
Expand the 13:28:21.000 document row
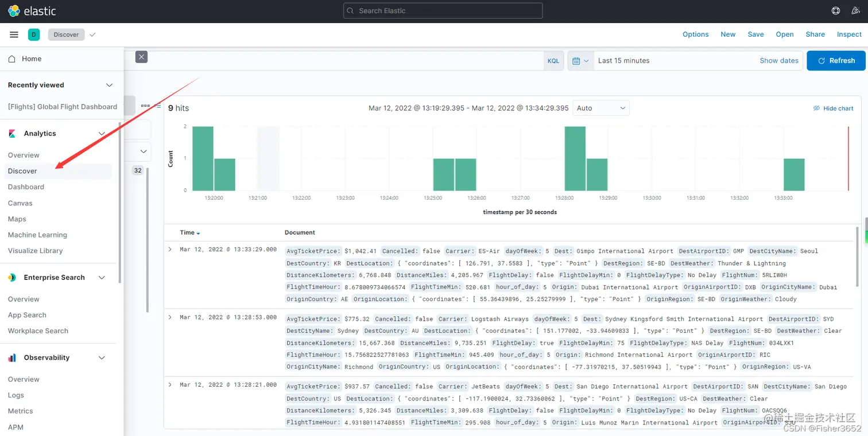170,384
